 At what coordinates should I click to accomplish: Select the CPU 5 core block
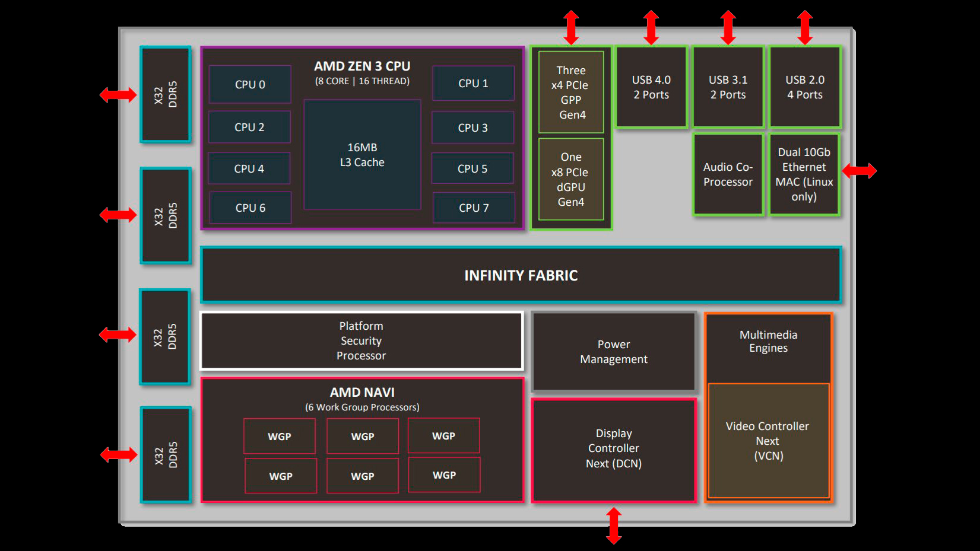[472, 169]
